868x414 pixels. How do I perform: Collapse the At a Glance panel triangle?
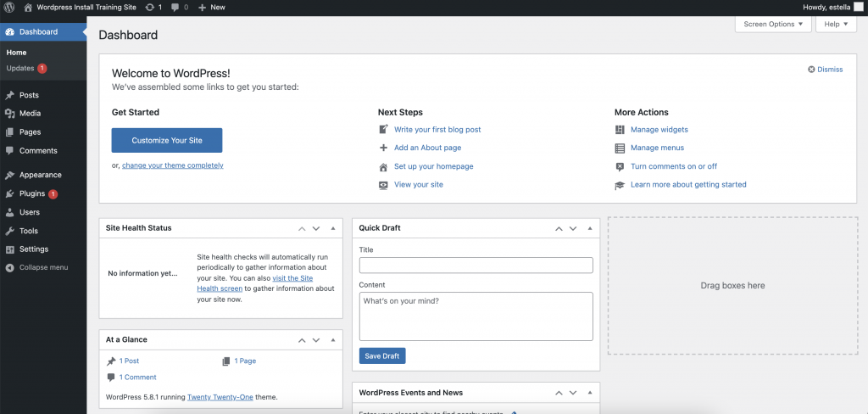tap(332, 339)
